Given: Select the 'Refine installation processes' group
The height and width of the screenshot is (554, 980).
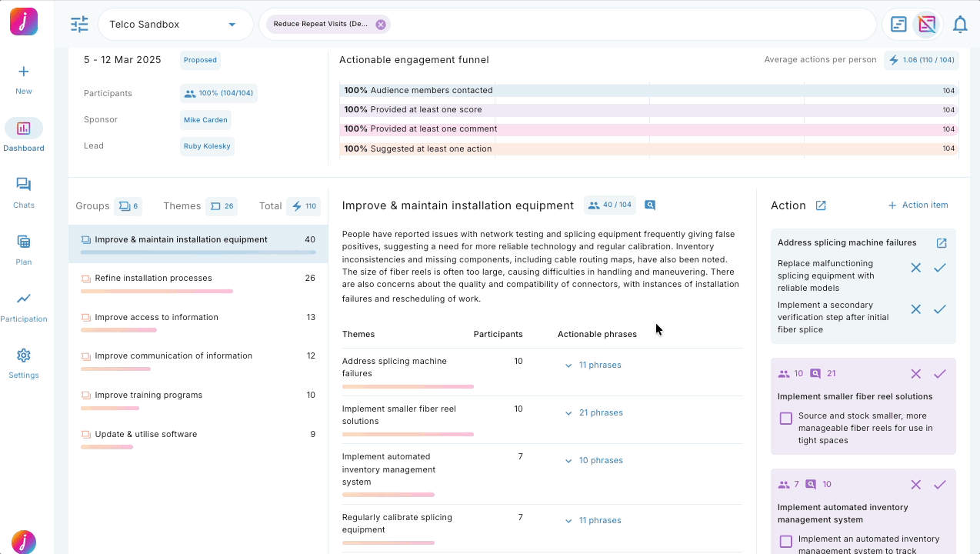Looking at the screenshot, I should point(153,279).
